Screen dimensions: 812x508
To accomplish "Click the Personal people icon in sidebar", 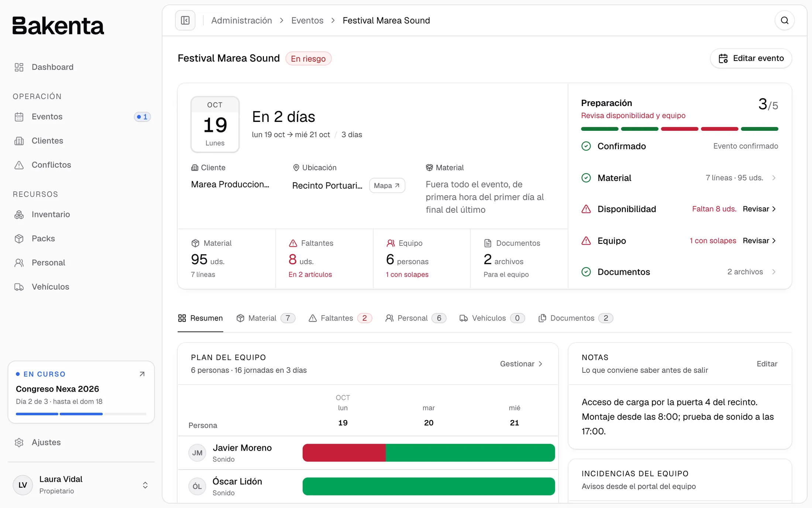I will click(x=19, y=263).
